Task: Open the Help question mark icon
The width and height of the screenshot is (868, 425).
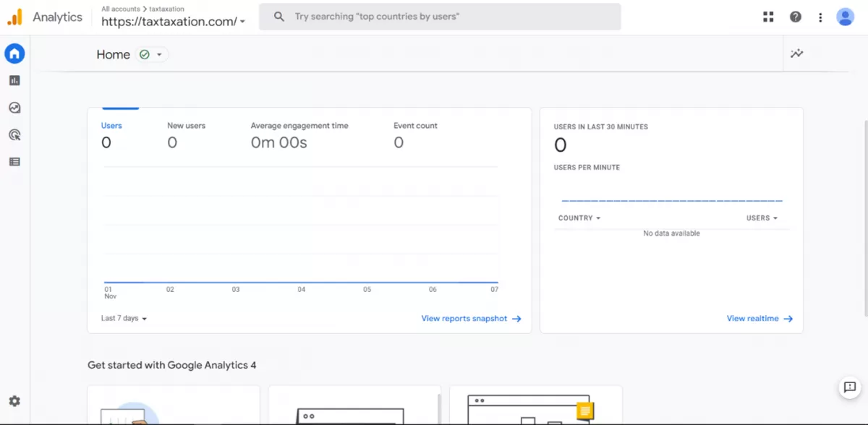Action: click(796, 17)
